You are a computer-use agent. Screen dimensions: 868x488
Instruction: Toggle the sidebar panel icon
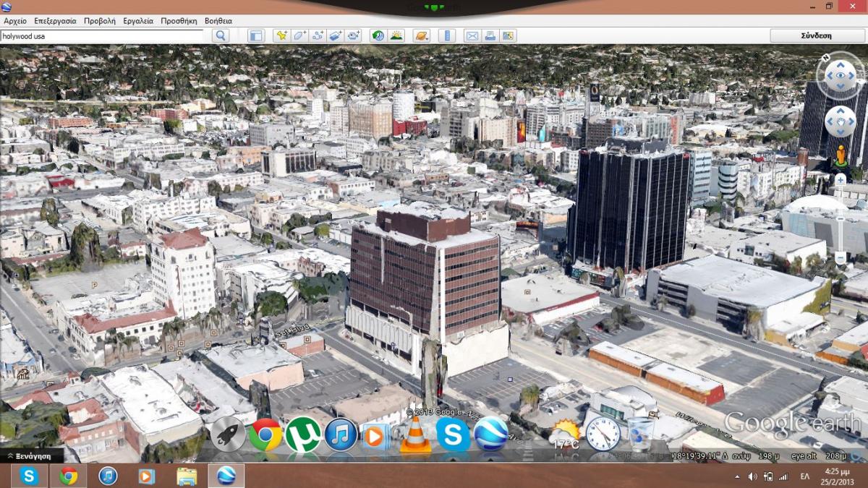click(x=256, y=35)
